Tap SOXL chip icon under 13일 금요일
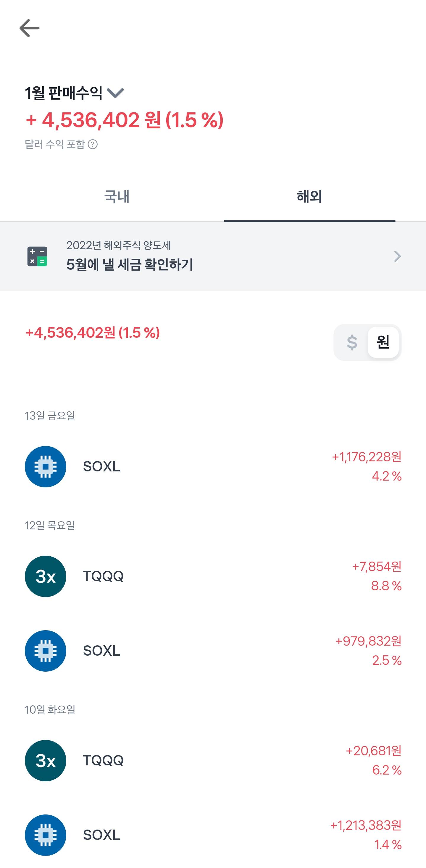Viewport: 426px width, 868px height. click(x=46, y=467)
